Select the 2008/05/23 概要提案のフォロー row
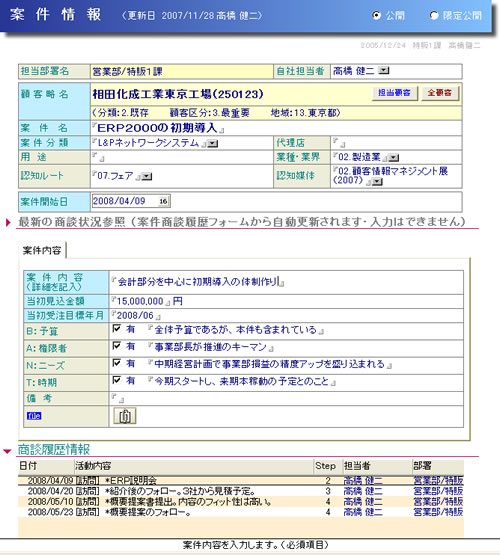The width and height of the screenshot is (500, 555). click(241, 512)
